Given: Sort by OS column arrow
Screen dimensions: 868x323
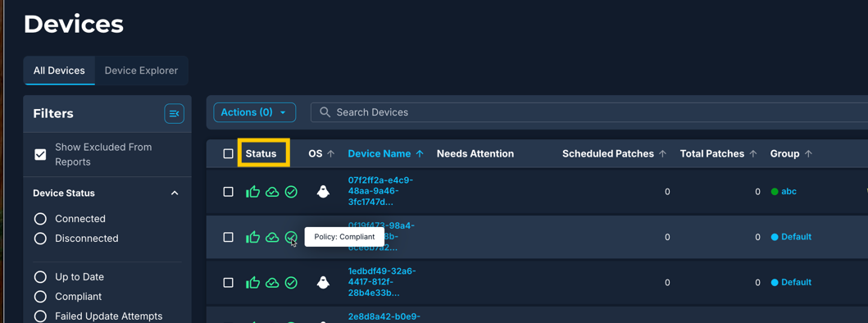Looking at the screenshot, I should [x=331, y=154].
